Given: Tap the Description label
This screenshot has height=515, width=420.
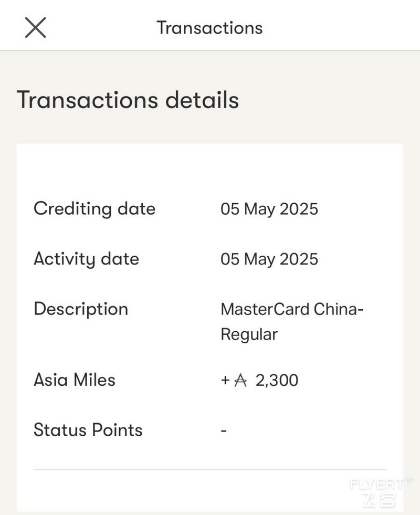Looking at the screenshot, I should point(81,309).
